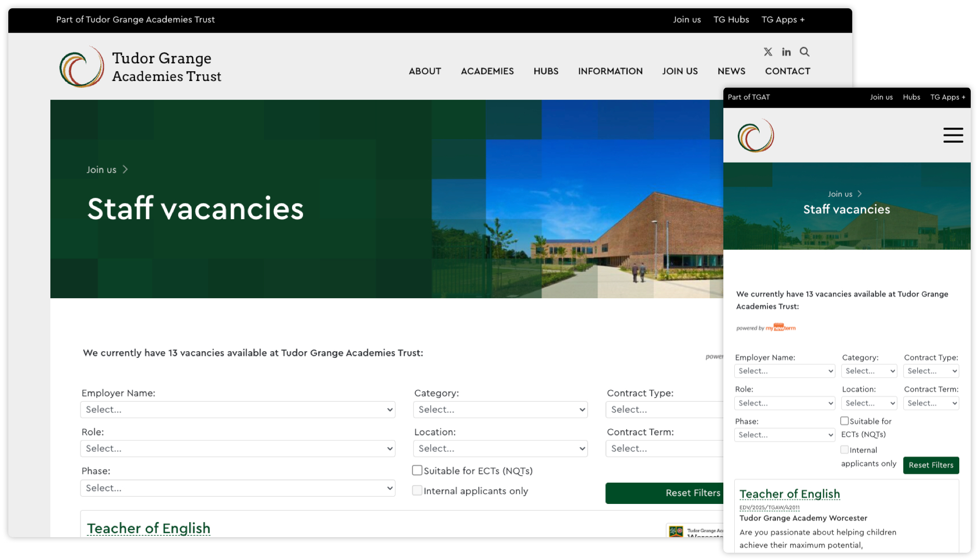Open the HUBS menu item
978x560 pixels.
[x=546, y=71]
